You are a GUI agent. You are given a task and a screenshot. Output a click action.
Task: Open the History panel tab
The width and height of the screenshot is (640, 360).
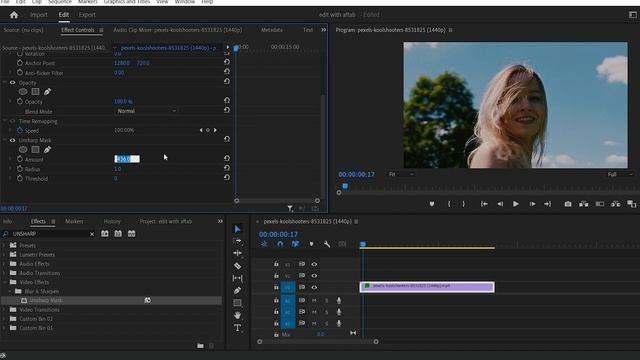[112, 221]
